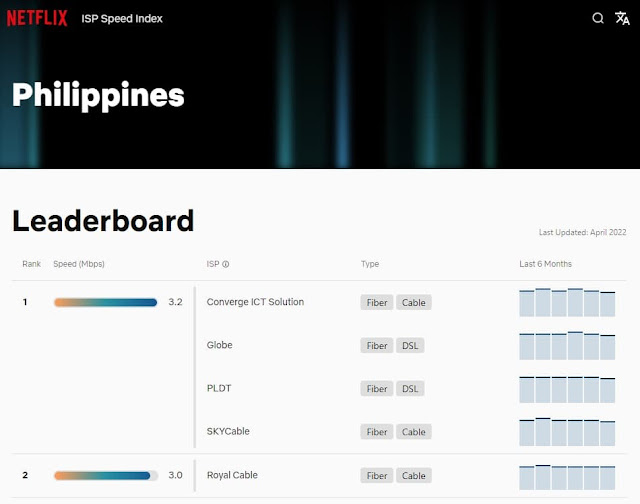The width and height of the screenshot is (640, 504).
Task: Click the ISP column header label
Action: [x=213, y=264]
